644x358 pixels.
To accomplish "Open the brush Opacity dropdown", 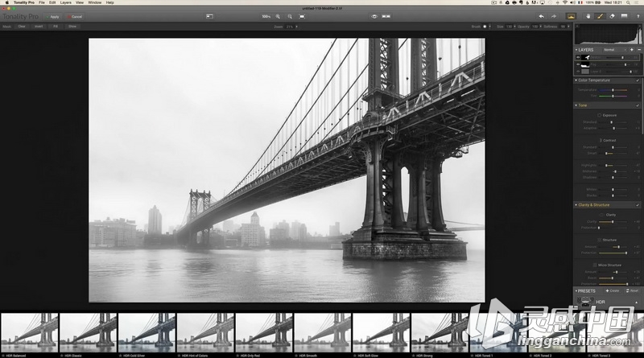I will point(540,27).
